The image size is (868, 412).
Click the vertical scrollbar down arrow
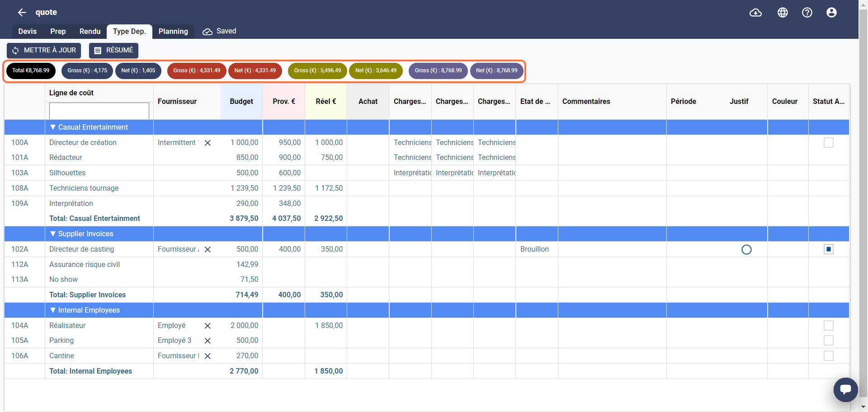[x=863, y=407]
